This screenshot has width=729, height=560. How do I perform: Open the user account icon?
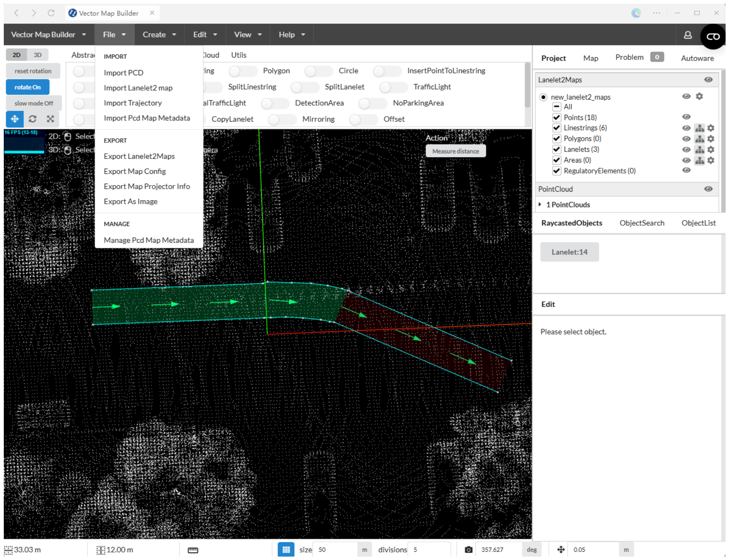688,35
